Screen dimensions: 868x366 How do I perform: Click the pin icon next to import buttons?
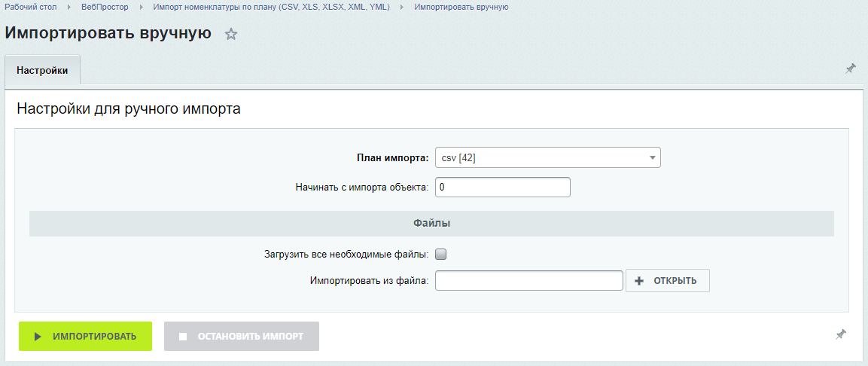point(840,335)
